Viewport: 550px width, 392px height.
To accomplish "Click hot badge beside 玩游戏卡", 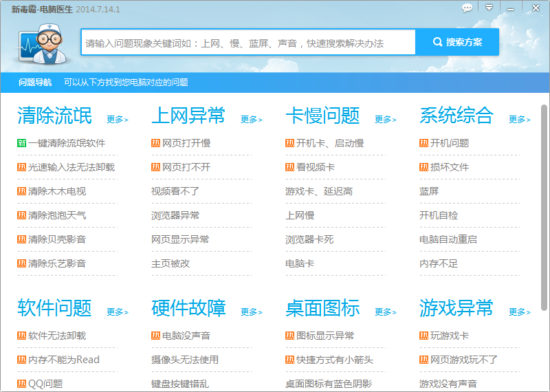I will click(424, 336).
